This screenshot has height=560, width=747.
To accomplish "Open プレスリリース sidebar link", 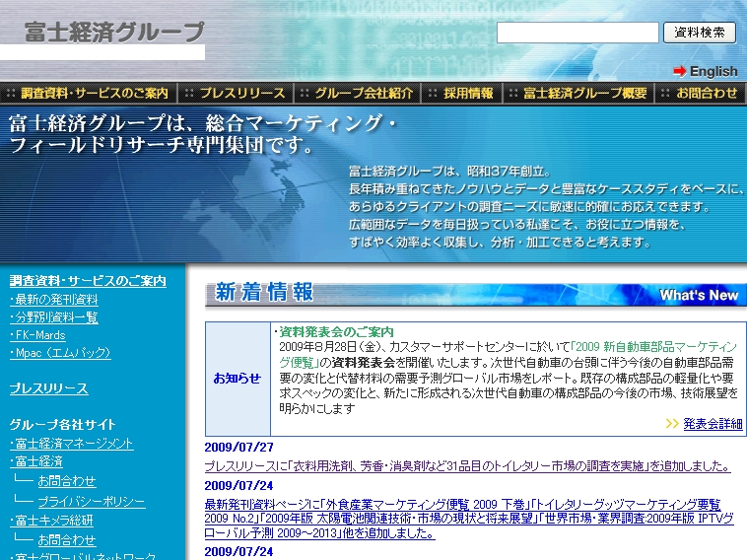I will click(x=49, y=388).
